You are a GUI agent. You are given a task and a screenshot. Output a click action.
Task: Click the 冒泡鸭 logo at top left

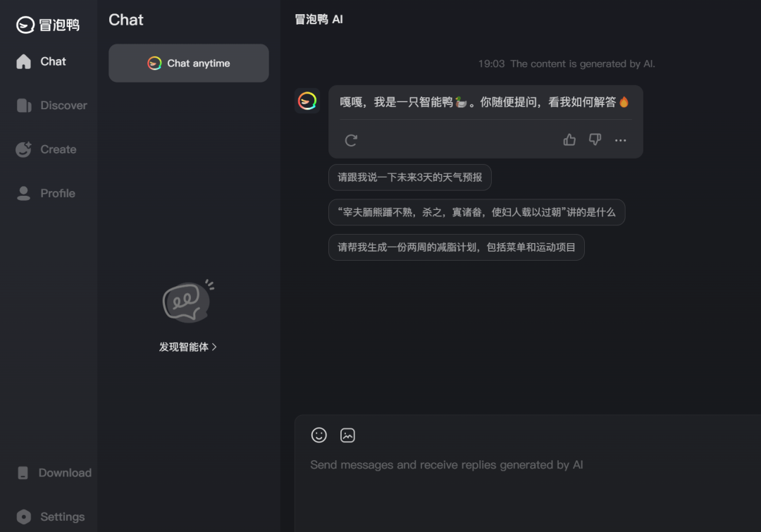[x=48, y=25]
